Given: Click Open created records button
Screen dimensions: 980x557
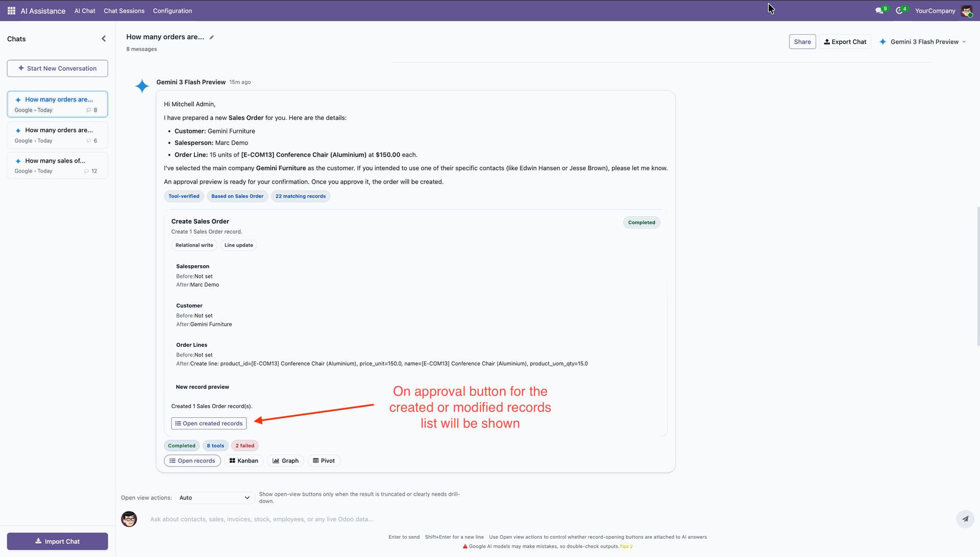Looking at the screenshot, I should pyautogui.click(x=209, y=423).
